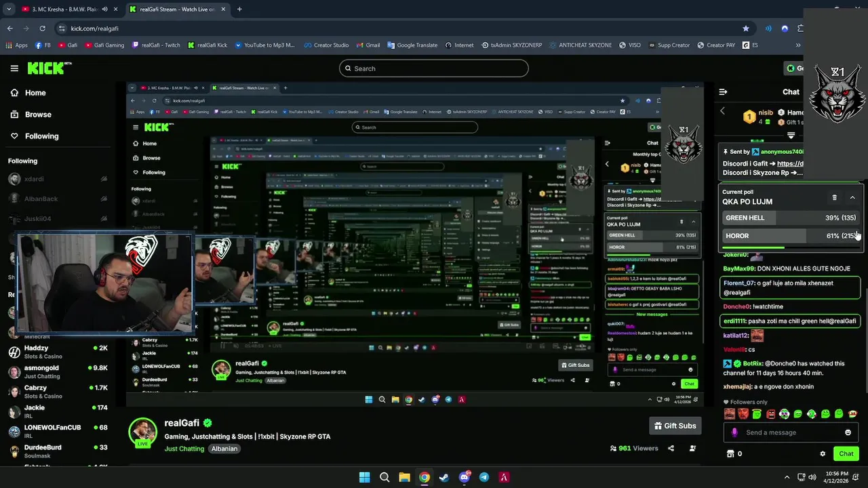Open the Jackie recommended channel
The width and height of the screenshot is (868, 488).
pos(58,411)
